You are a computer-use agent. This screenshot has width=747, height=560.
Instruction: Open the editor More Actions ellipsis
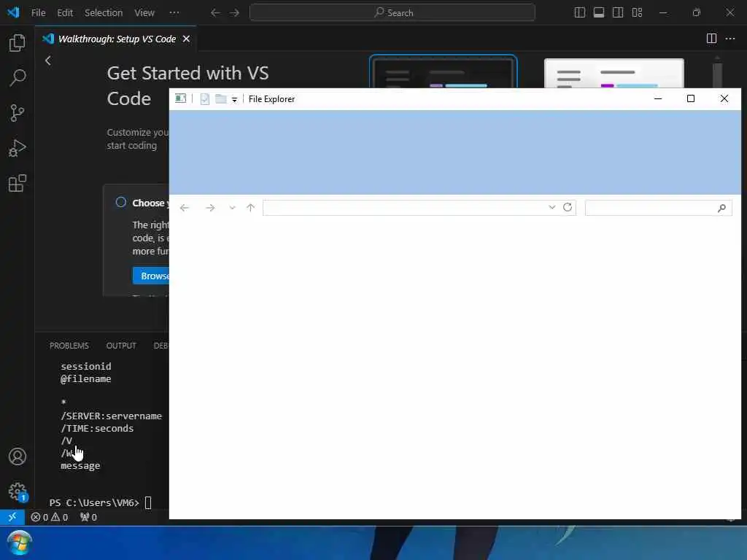point(730,39)
